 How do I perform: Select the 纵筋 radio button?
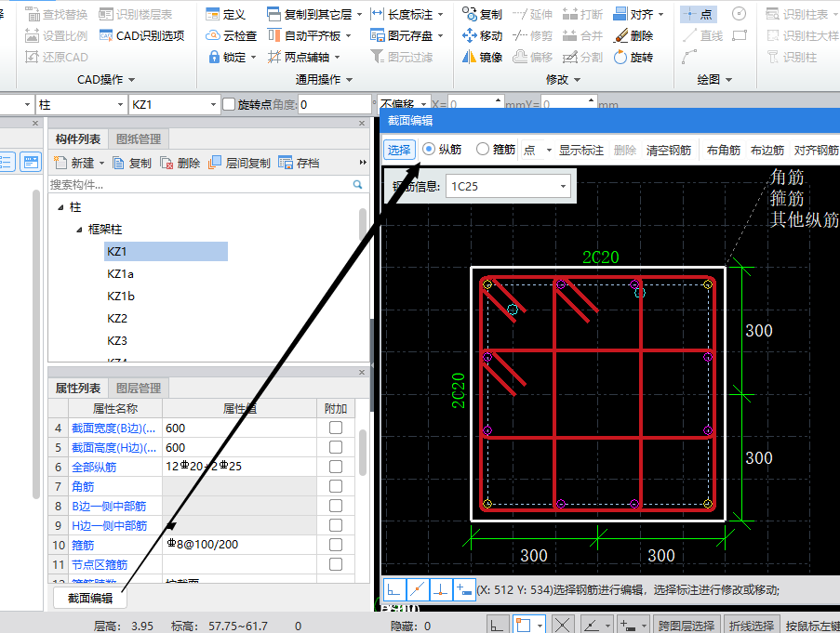429,150
